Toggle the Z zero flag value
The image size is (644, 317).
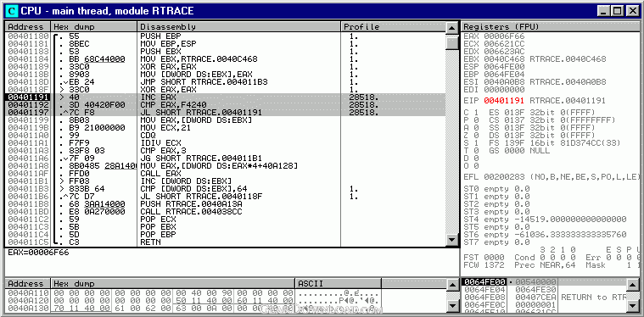click(x=477, y=135)
